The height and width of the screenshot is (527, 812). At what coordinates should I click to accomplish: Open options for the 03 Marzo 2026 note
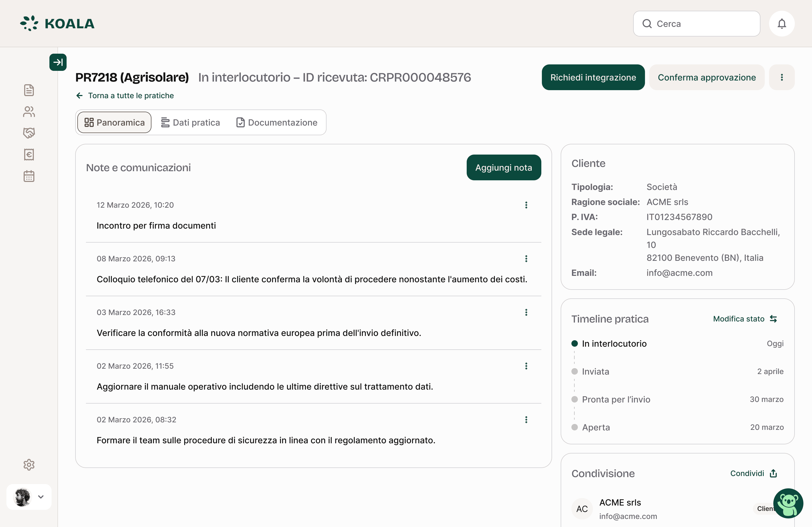click(x=526, y=312)
